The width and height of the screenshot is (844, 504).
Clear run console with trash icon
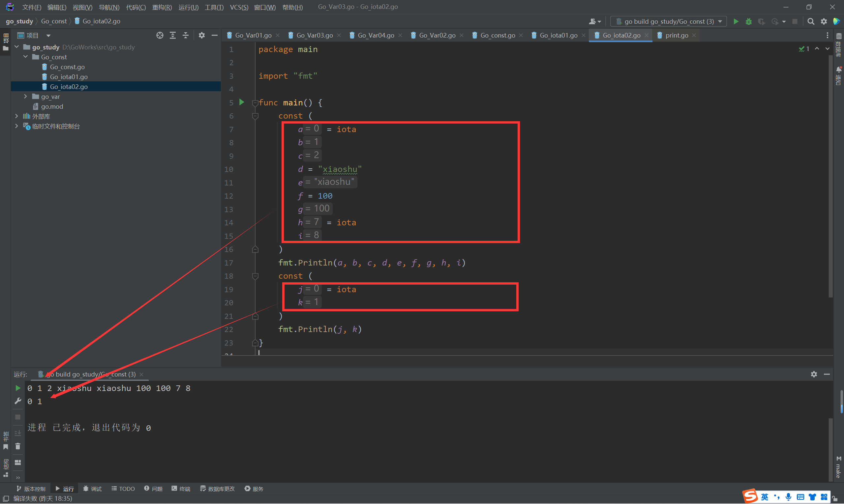[18, 446]
